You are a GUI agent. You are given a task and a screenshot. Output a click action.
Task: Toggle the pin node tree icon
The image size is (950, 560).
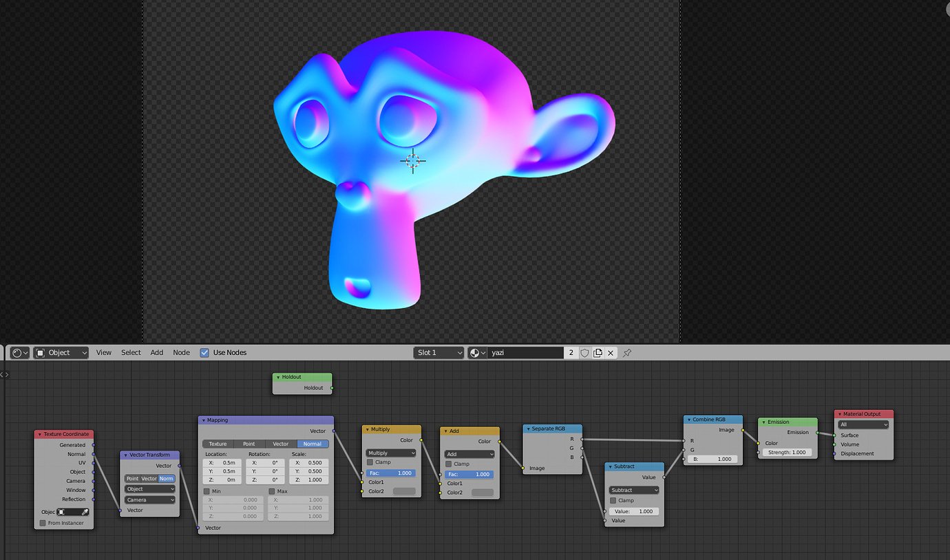627,352
